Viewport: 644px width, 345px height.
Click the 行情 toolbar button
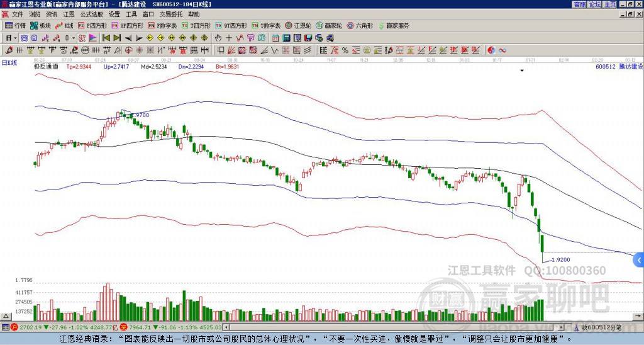[x=16, y=25]
